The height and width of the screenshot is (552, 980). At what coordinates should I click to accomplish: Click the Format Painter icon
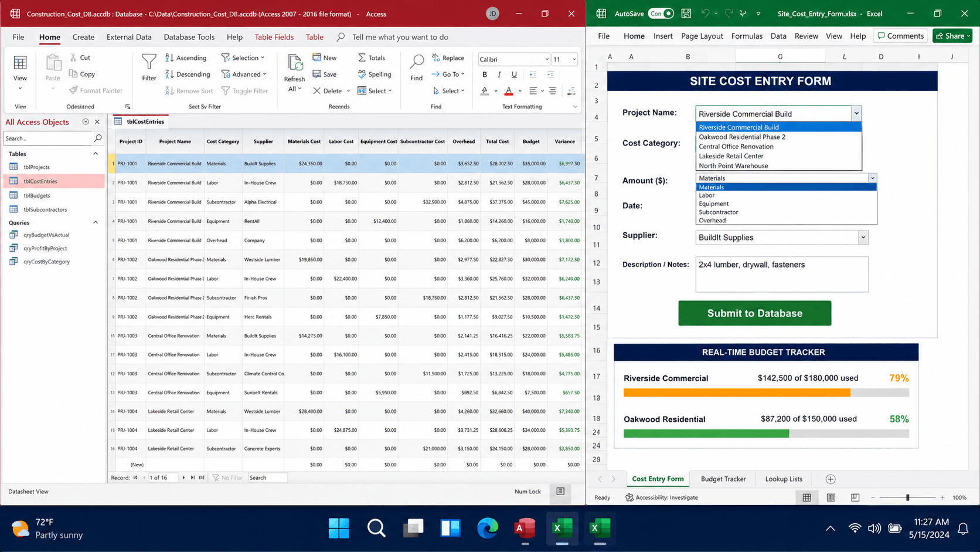[x=73, y=90]
